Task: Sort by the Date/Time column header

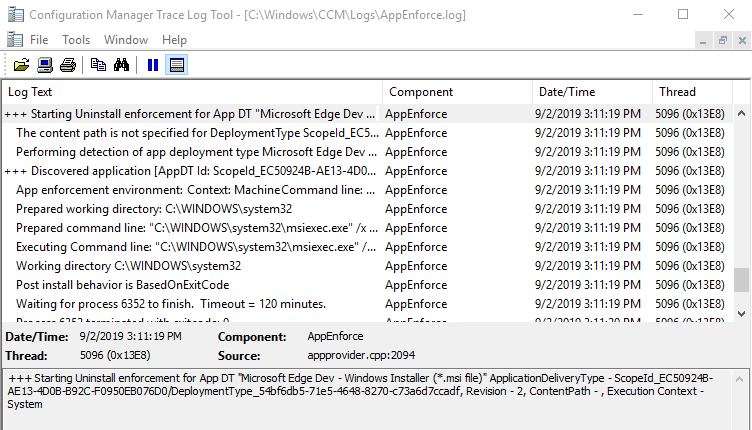Action: point(590,92)
